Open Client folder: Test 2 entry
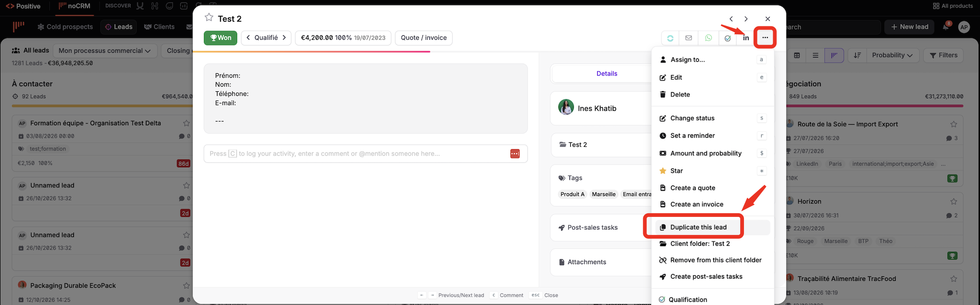Image resolution: width=980 pixels, height=305 pixels. click(712, 244)
